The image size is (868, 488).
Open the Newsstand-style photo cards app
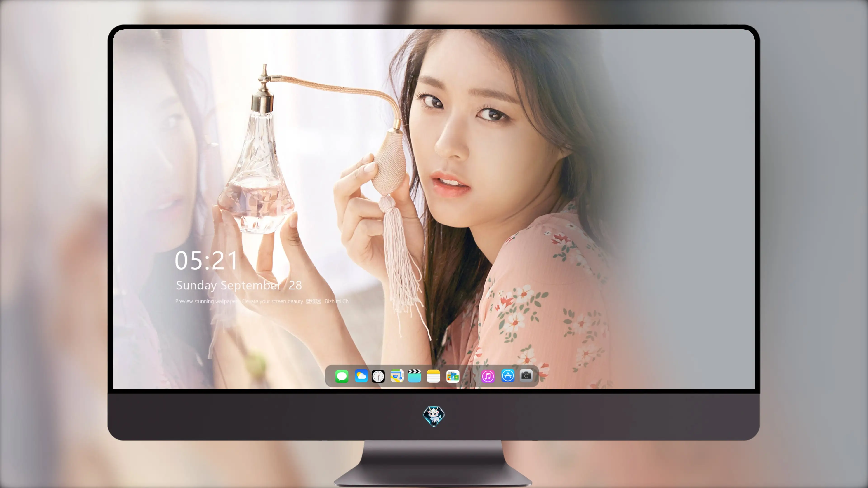(x=453, y=376)
